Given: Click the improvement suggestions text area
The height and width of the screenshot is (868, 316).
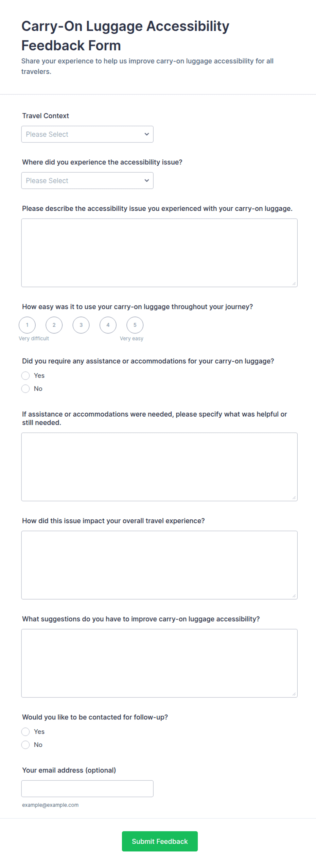Looking at the screenshot, I should tap(159, 663).
